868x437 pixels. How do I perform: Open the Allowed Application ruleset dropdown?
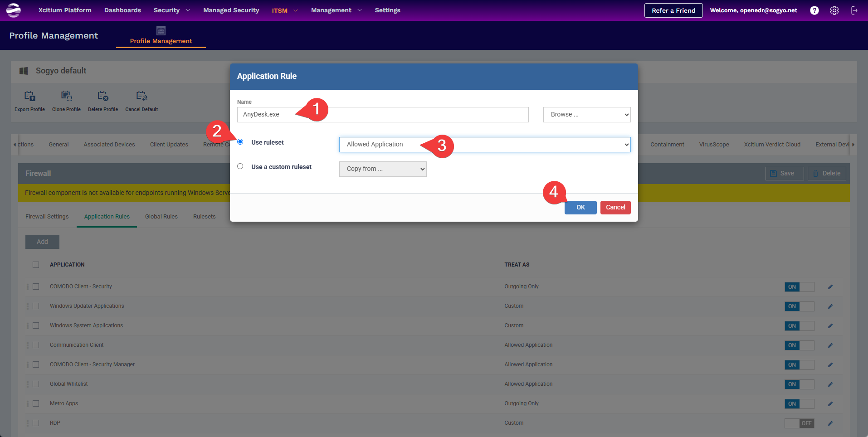(485, 145)
